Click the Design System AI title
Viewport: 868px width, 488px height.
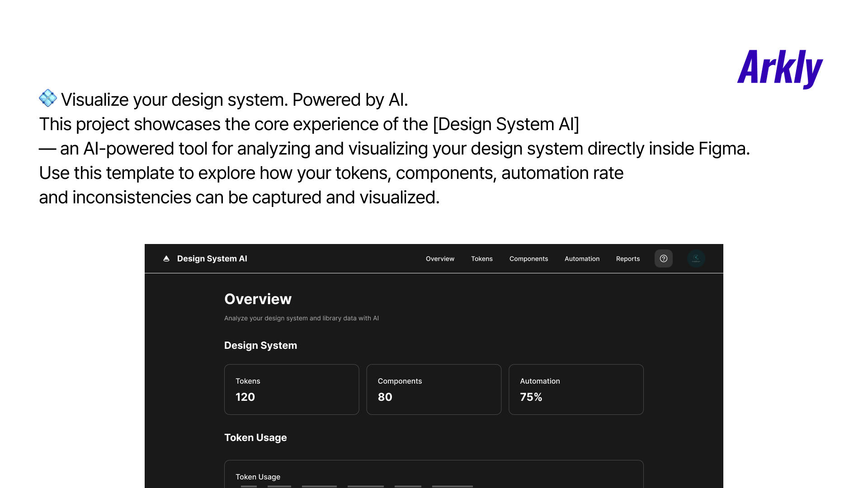point(212,258)
